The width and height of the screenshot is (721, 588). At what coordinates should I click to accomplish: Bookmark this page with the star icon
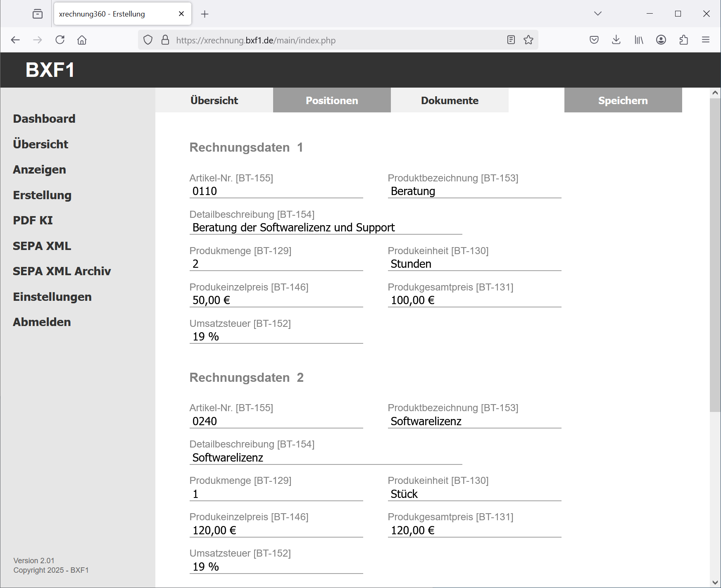(528, 40)
